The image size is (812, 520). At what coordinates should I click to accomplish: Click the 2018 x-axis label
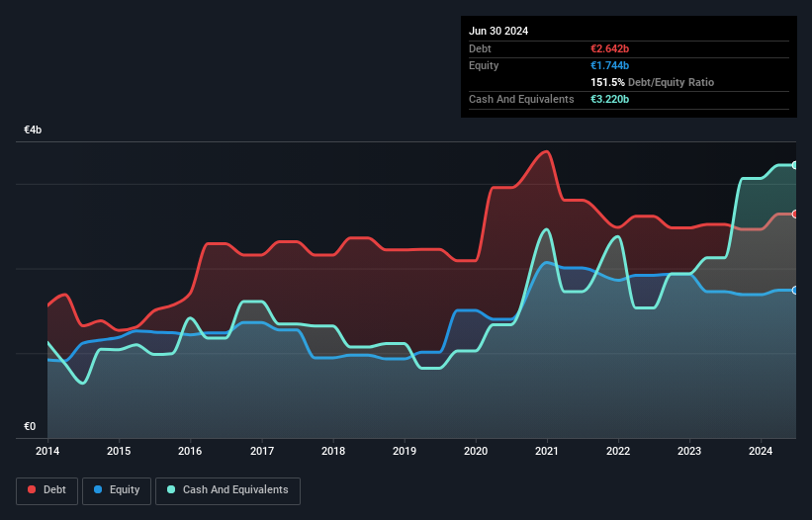[x=333, y=452]
